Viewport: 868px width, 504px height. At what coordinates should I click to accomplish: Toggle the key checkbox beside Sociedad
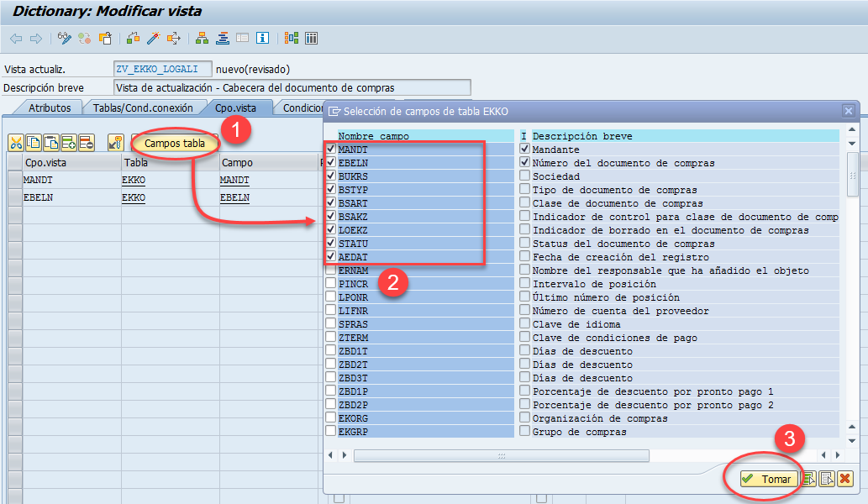(x=525, y=176)
